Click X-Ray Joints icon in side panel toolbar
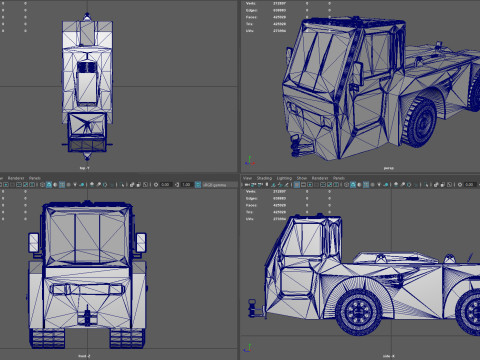The height and width of the screenshot is (360, 480). [449, 185]
